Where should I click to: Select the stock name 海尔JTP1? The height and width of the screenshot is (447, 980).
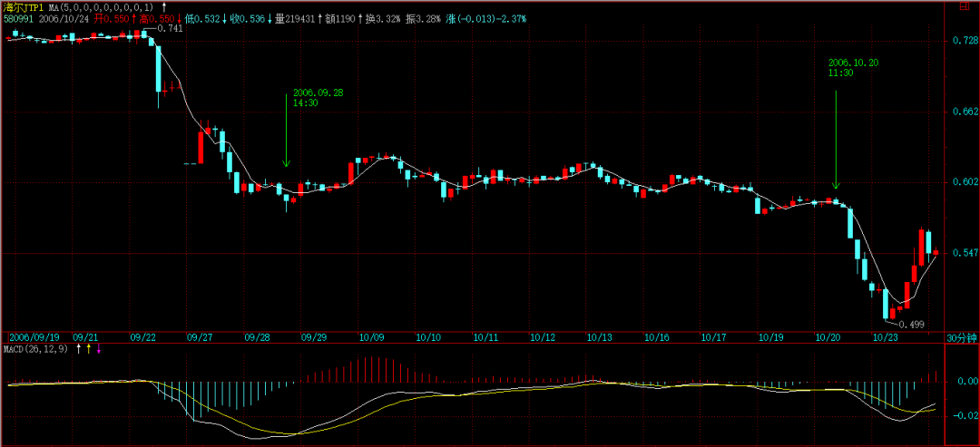coord(24,7)
